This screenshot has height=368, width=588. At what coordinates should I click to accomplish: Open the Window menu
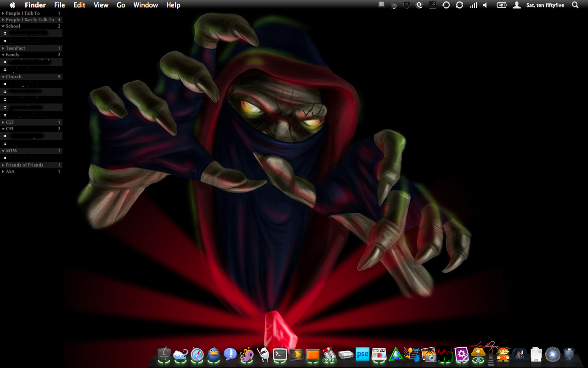[146, 5]
